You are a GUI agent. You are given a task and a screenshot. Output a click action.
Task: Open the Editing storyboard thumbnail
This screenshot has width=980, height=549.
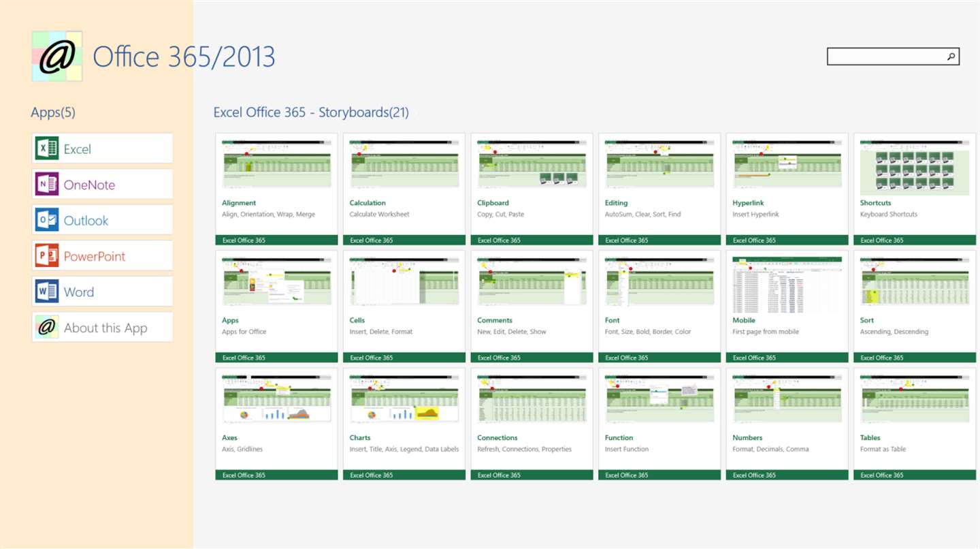659,166
